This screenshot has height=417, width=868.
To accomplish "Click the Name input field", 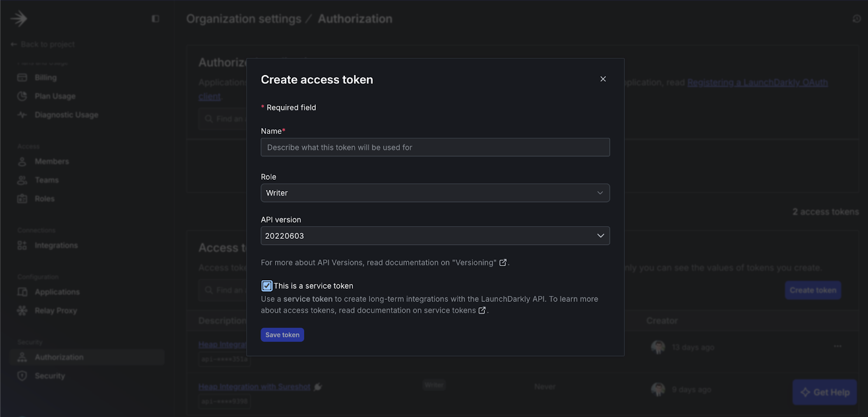I will coord(435,148).
